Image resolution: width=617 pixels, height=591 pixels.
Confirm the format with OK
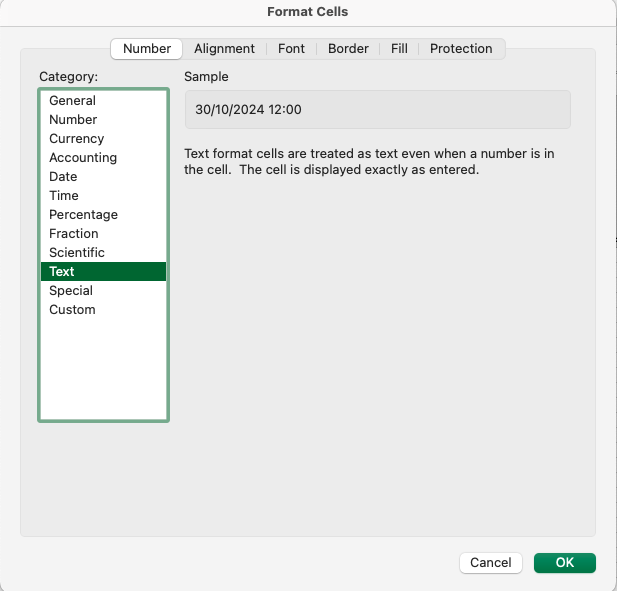click(x=564, y=563)
